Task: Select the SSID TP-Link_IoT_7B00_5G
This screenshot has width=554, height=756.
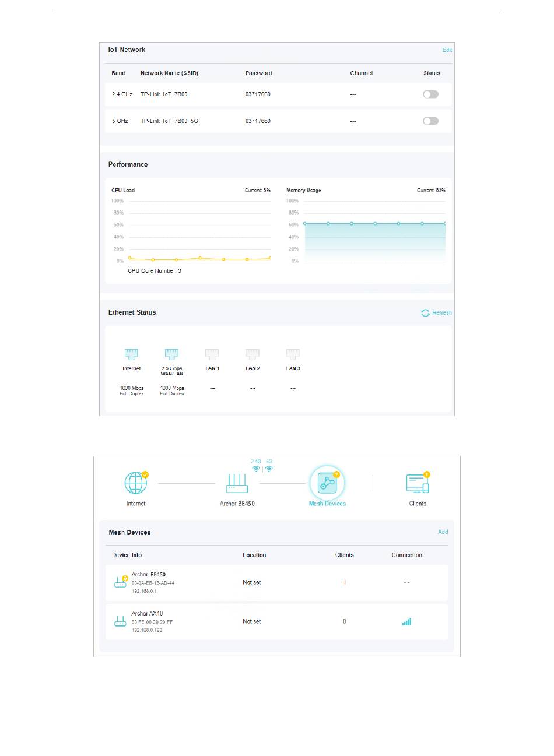Action: click(169, 121)
